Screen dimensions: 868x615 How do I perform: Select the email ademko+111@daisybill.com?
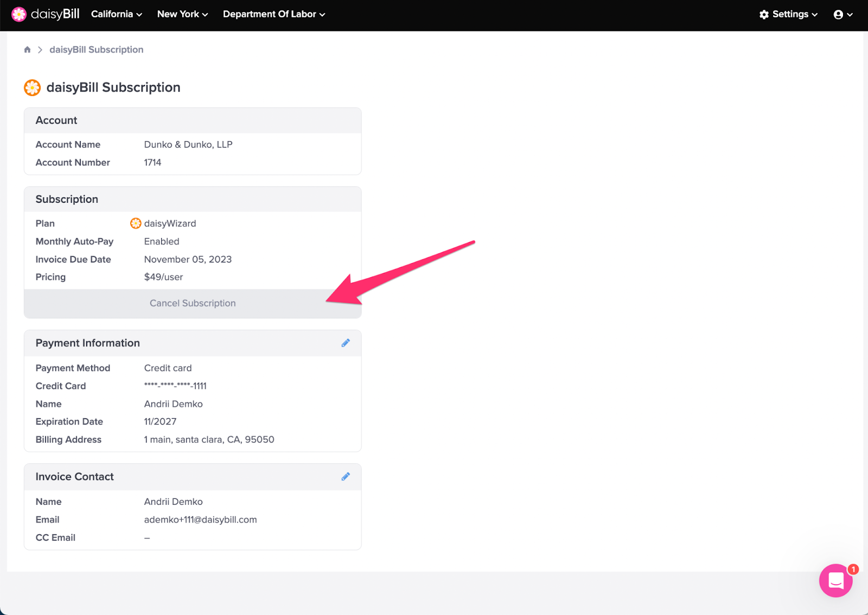(x=200, y=520)
